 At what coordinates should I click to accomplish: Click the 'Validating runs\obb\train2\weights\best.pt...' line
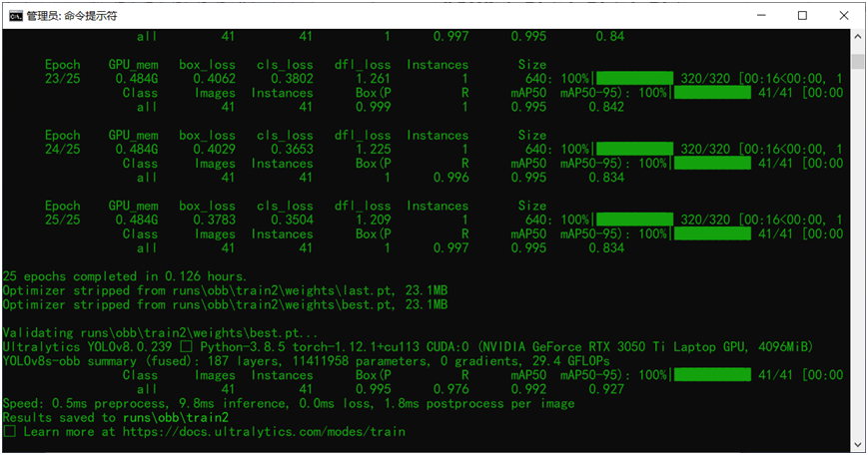[x=161, y=333]
